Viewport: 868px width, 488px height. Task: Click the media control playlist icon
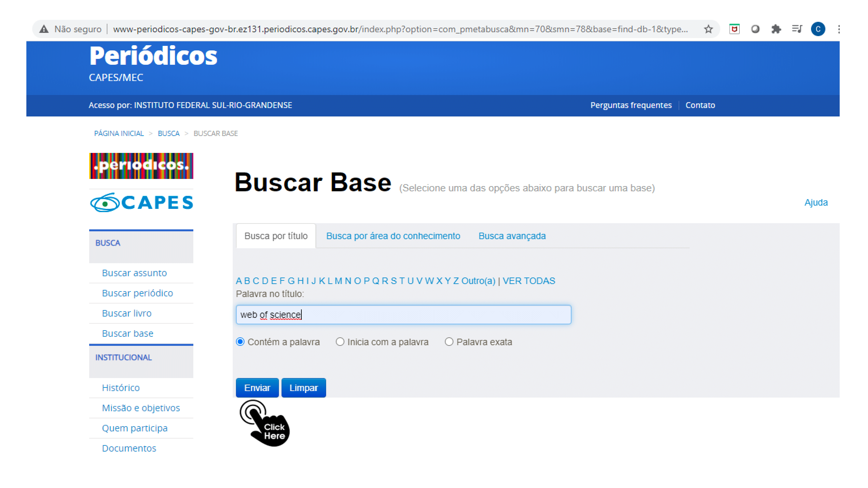[x=797, y=29]
